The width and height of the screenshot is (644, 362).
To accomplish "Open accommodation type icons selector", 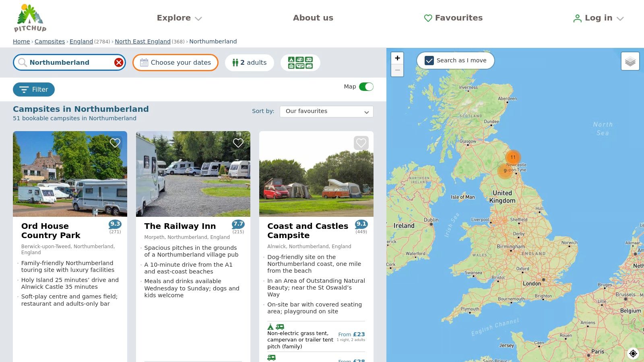I will tap(300, 62).
